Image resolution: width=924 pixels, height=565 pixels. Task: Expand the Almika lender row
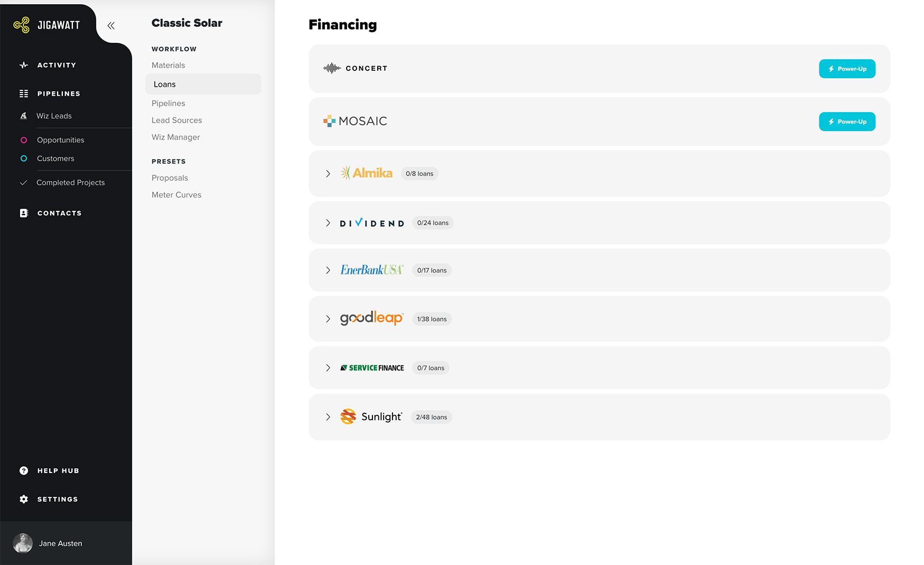point(328,173)
